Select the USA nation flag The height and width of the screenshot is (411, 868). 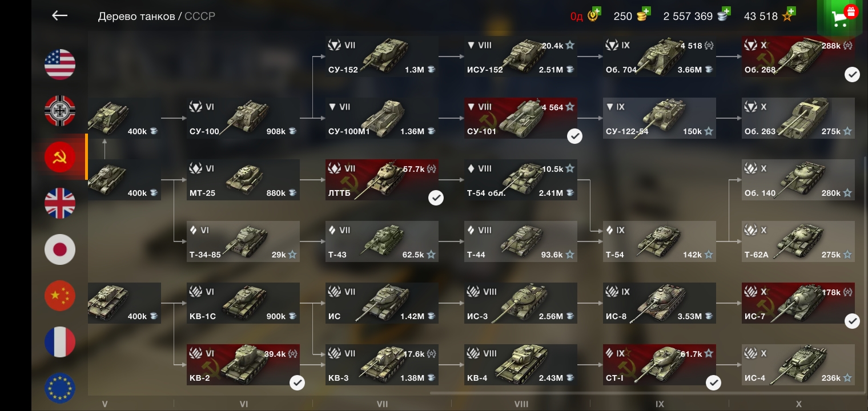60,65
